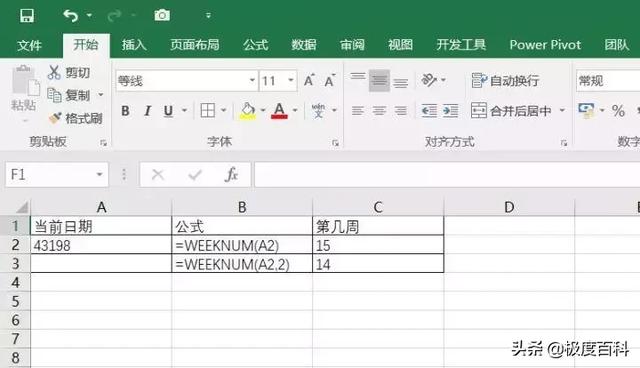
Task: Open the 剪贴板 dialog launcher
Action: (x=103, y=143)
